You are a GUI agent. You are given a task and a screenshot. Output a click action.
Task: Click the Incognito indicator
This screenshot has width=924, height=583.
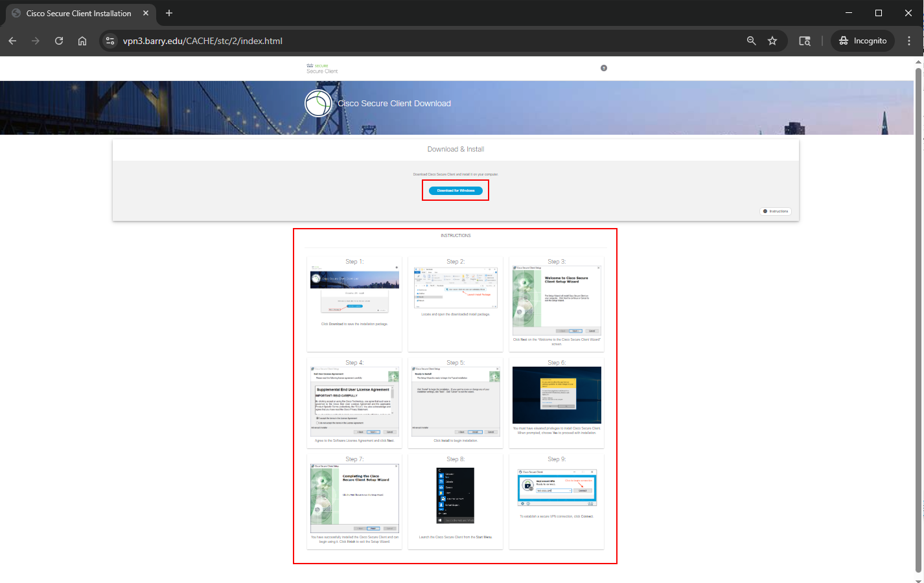tap(863, 41)
